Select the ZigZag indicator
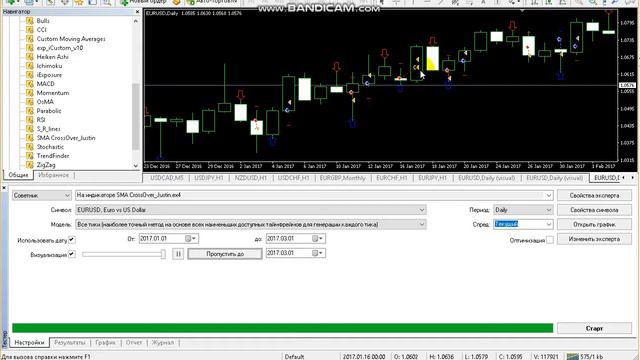 (x=46, y=164)
